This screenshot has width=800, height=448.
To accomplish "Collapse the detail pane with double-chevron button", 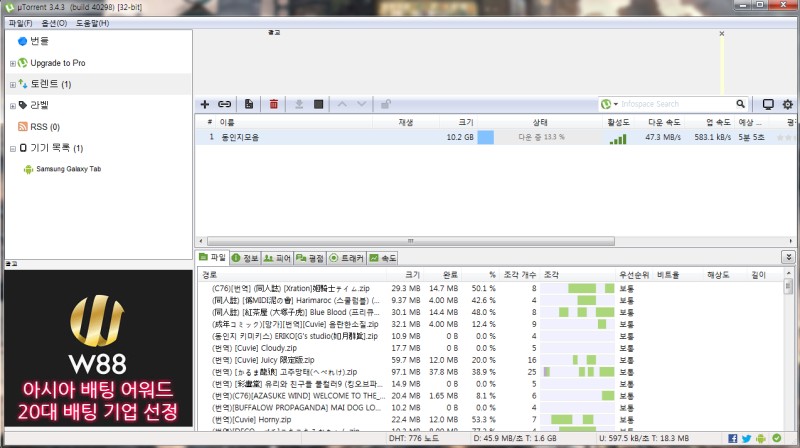I will click(788, 257).
